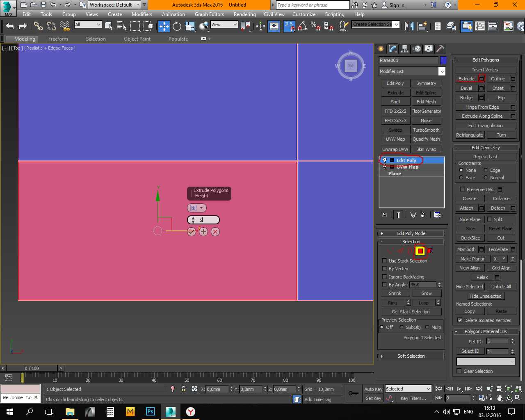Expand the Soft Selection rollout
The height and width of the screenshot is (420, 525).
(x=411, y=356)
